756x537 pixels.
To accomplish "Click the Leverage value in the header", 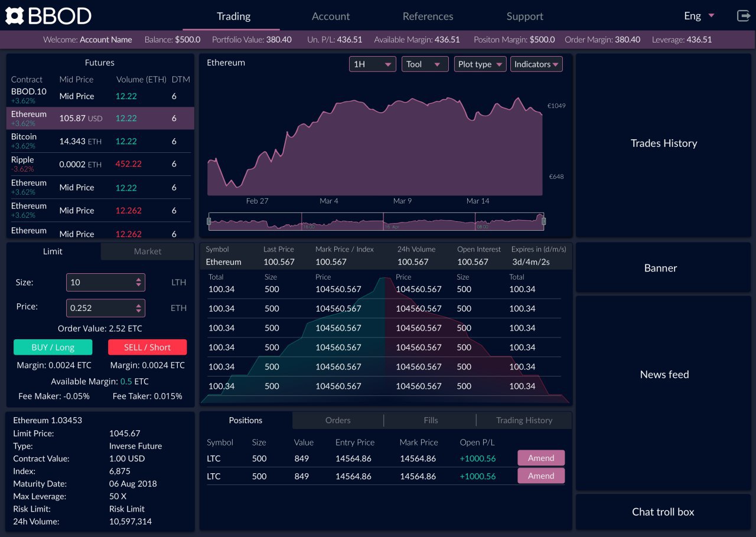I will (699, 40).
